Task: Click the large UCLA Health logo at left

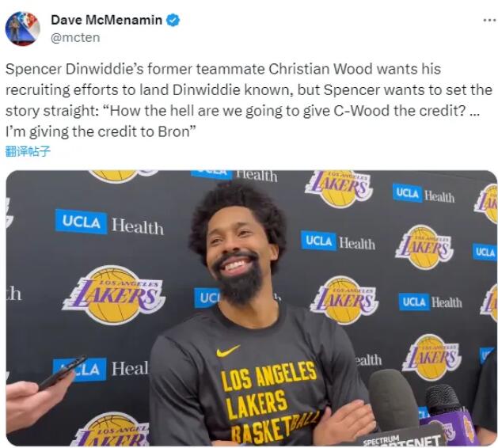Action: pos(109,222)
